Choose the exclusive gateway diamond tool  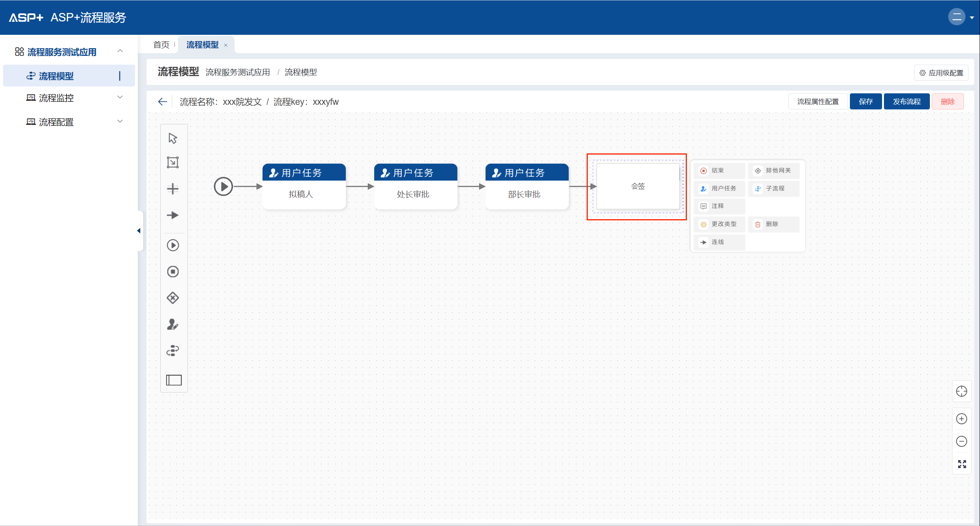[173, 298]
